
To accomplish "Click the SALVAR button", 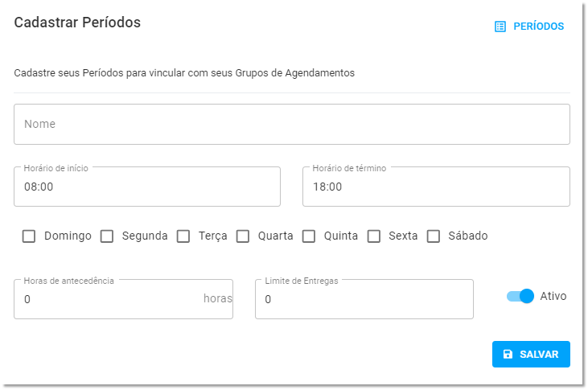I will (x=531, y=354).
